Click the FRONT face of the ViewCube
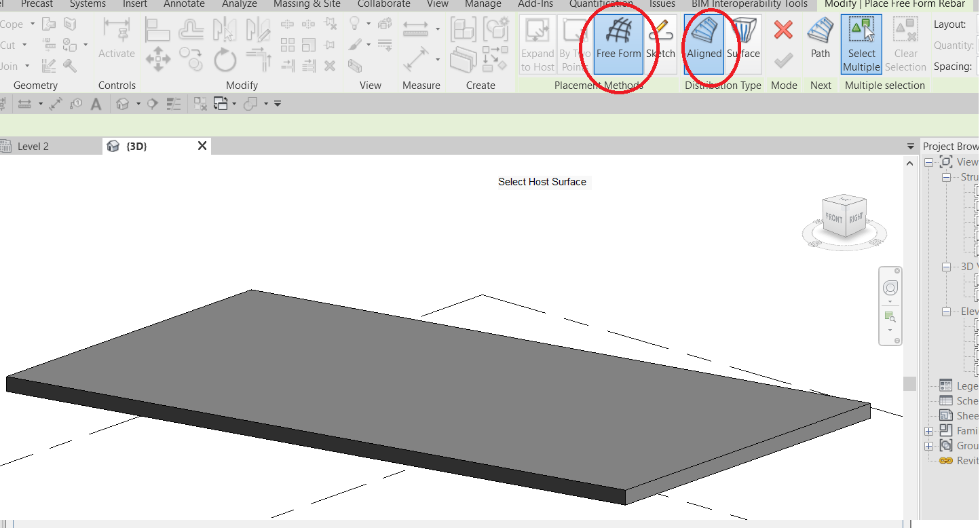This screenshot has width=980, height=528. (835, 218)
